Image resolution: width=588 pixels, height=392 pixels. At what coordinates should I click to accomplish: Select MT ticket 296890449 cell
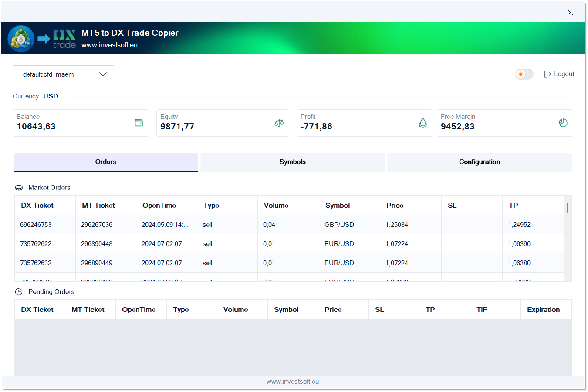pos(106,263)
